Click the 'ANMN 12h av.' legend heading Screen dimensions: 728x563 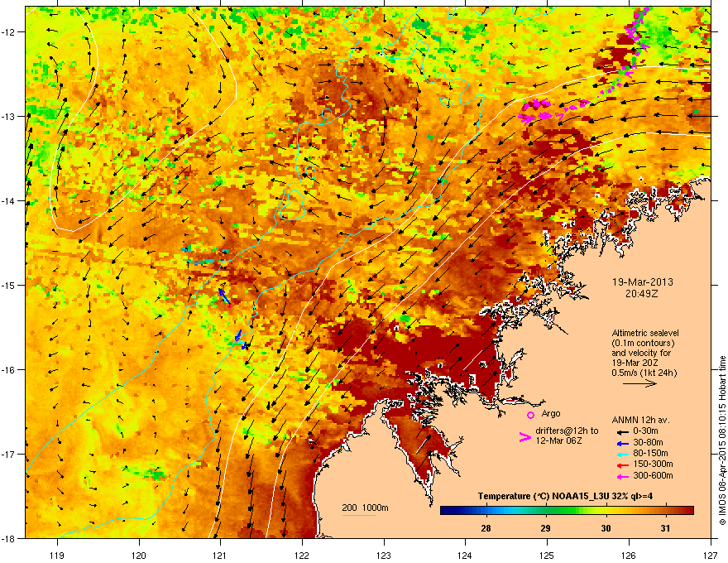(640, 420)
